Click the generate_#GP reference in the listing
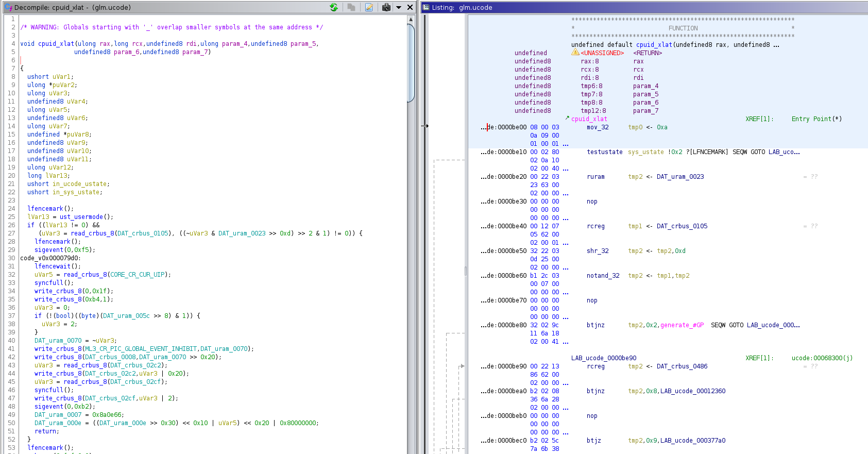This screenshot has width=868, height=454. coord(682,325)
